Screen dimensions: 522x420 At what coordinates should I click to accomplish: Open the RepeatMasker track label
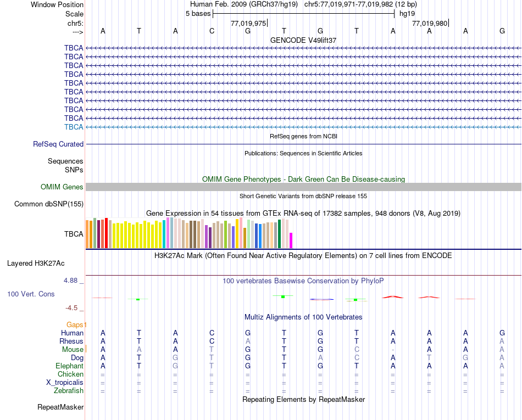[x=60, y=407]
